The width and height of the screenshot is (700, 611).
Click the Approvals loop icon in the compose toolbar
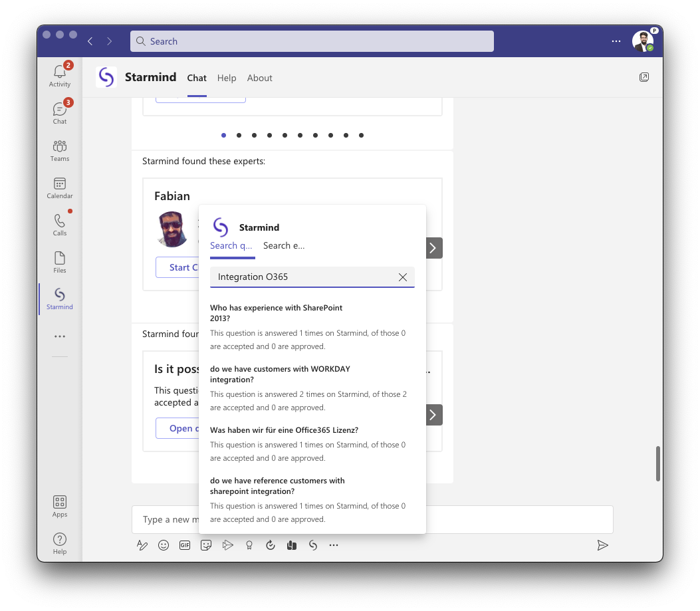(x=270, y=545)
